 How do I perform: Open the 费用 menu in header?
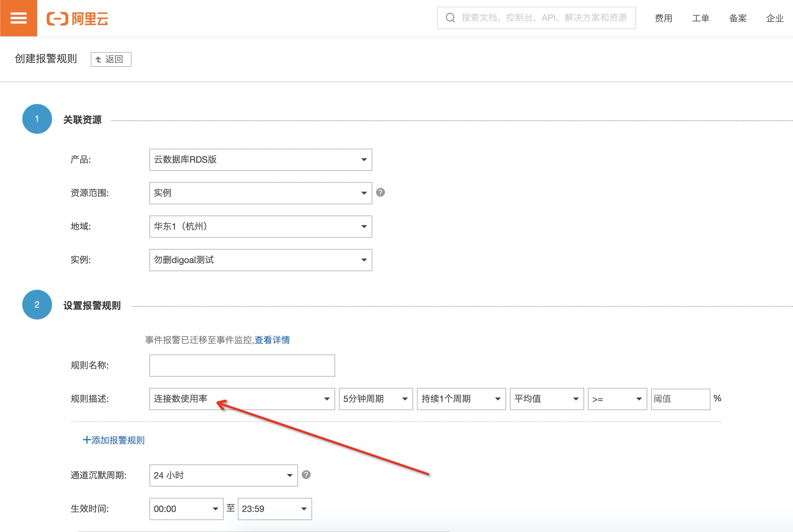(663, 18)
